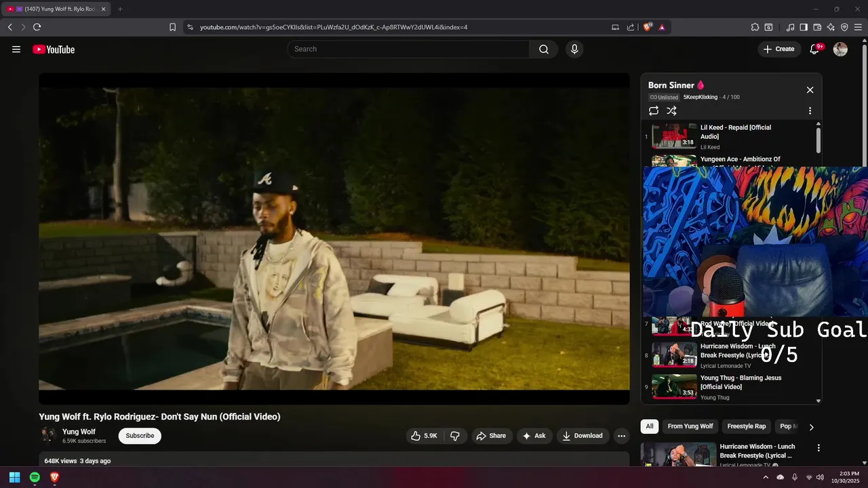Image resolution: width=868 pixels, height=488 pixels.
Task: Select the Yung Wolf ft. Rylo browser tab
Action: tap(56, 9)
